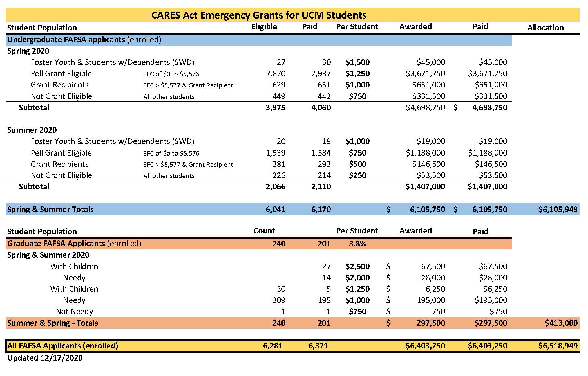The height and width of the screenshot is (376, 588).
Task: Click the 2,870 eligible Pell Grant cell
Action: (276, 74)
